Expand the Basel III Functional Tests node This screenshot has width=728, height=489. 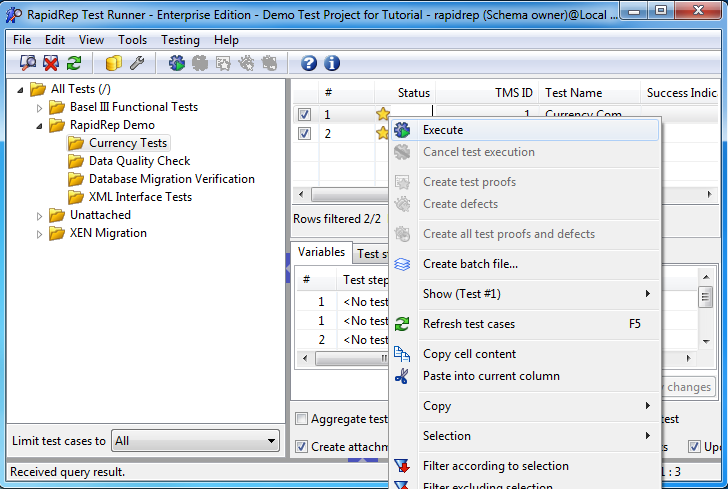pyautogui.click(x=39, y=108)
